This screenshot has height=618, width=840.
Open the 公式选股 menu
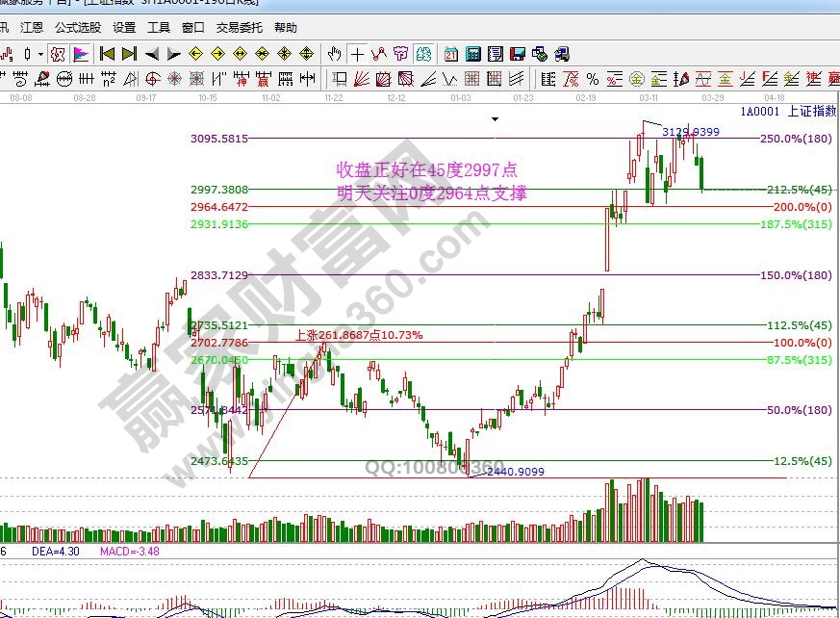[78, 28]
